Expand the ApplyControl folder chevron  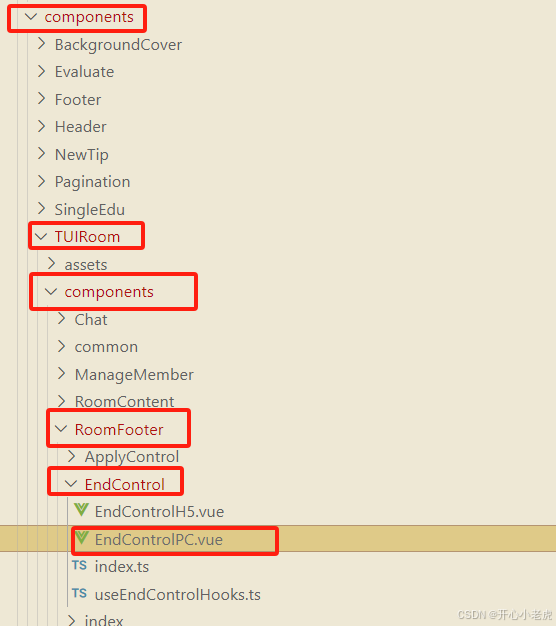[71, 456]
